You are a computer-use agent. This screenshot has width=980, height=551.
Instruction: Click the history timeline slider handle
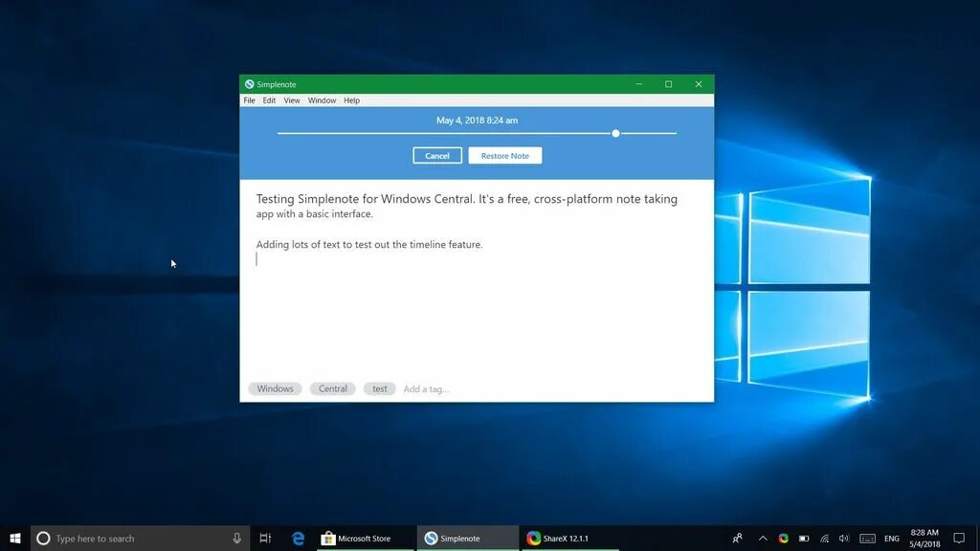pos(615,133)
